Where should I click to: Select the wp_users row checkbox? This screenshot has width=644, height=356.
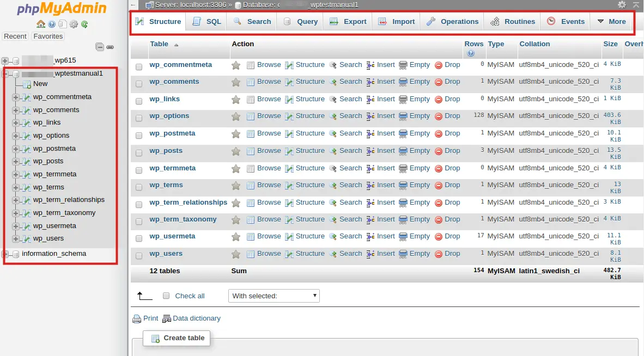click(139, 256)
